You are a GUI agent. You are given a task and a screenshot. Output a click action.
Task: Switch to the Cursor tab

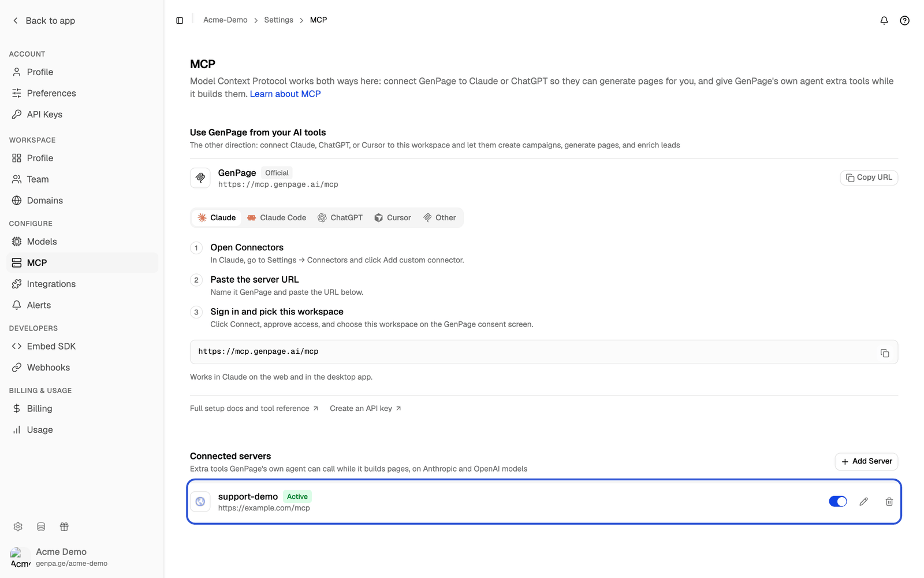tap(393, 218)
